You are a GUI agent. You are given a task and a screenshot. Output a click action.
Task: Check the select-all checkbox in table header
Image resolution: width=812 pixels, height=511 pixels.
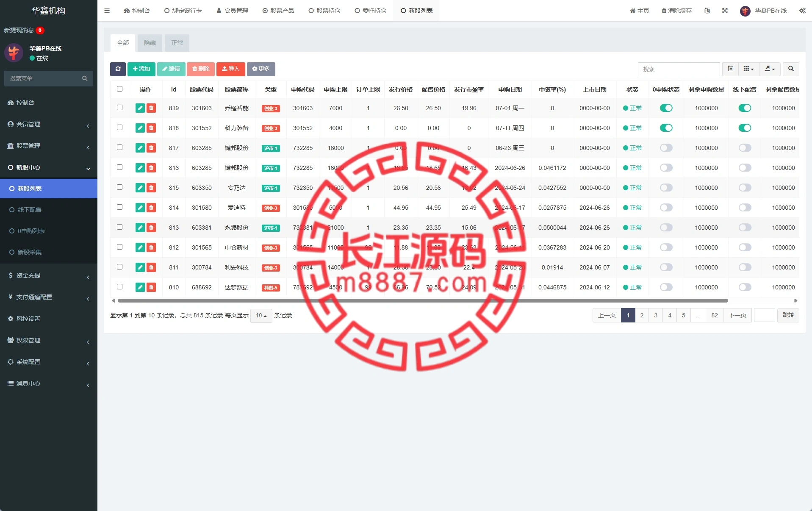coord(119,89)
